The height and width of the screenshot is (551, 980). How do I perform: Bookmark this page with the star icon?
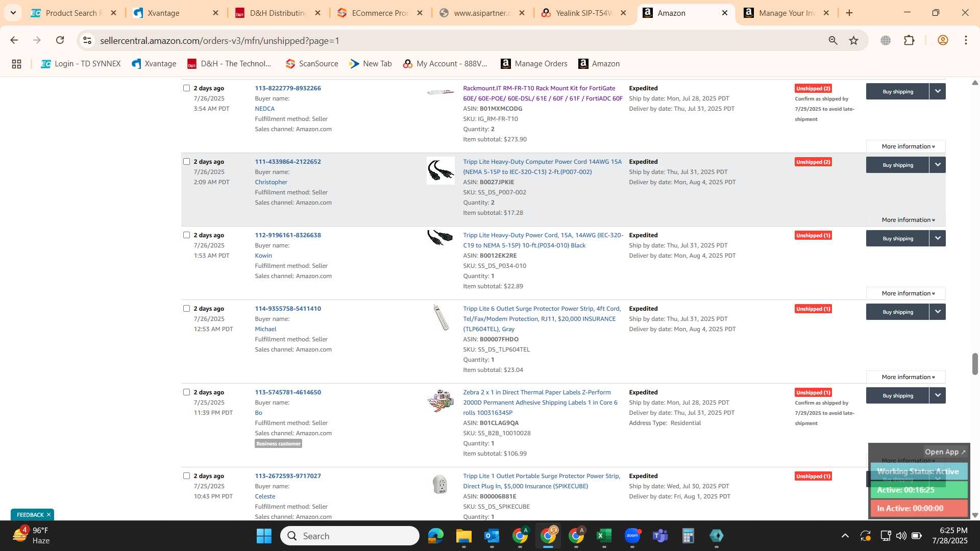pos(853,40)
